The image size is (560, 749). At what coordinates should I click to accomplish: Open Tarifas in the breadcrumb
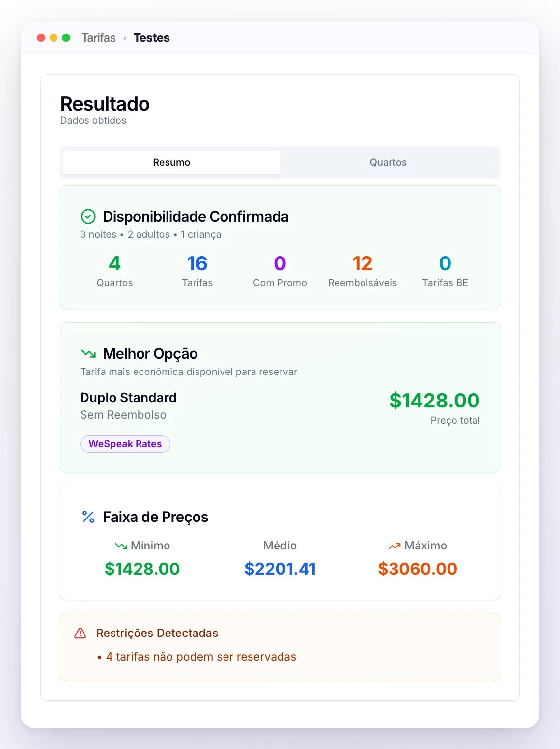pyautogui.click(x=99, y=38)
